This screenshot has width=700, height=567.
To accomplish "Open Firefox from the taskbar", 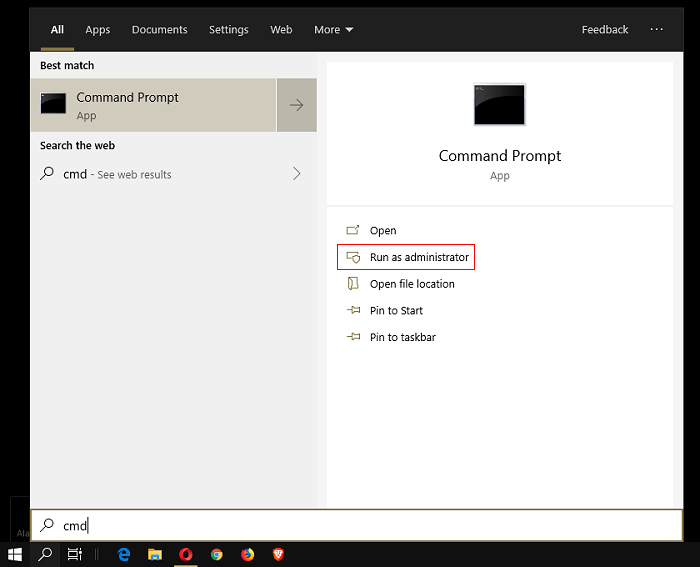I will 247,554.
